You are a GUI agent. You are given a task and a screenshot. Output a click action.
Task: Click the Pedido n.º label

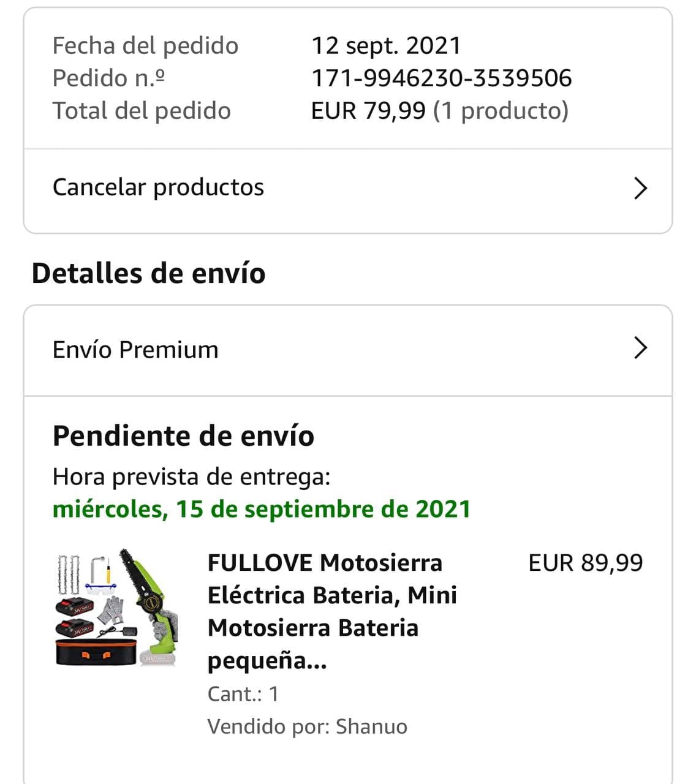(108, 78)
